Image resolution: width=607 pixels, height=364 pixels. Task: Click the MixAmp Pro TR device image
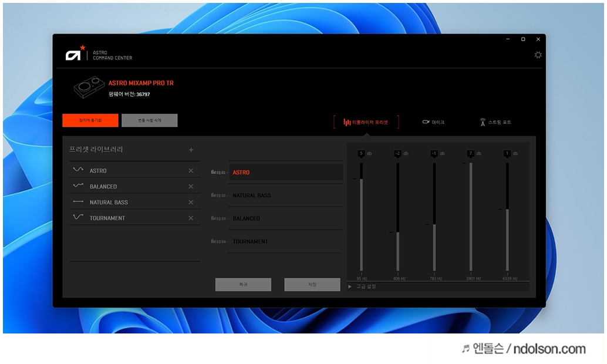click(89, 86)
